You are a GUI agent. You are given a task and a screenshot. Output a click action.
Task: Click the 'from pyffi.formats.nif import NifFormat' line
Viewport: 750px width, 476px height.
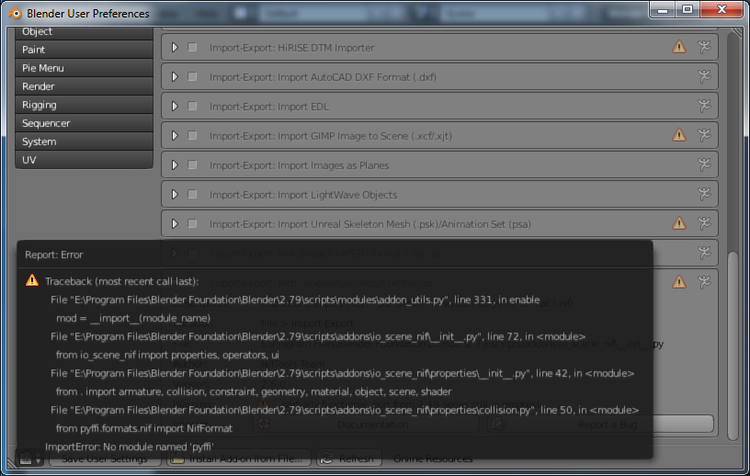(144, 429)
